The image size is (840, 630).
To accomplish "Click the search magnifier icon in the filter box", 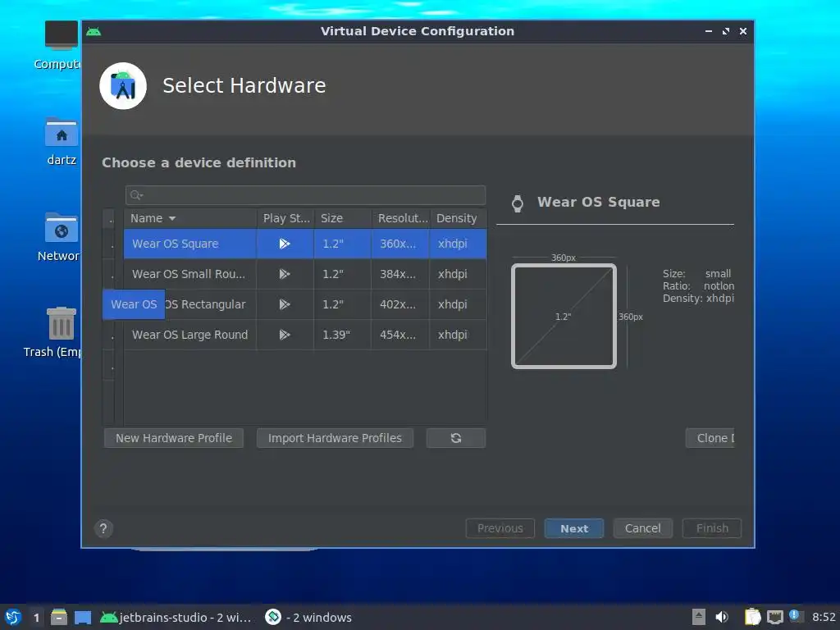I will point(136,195).
